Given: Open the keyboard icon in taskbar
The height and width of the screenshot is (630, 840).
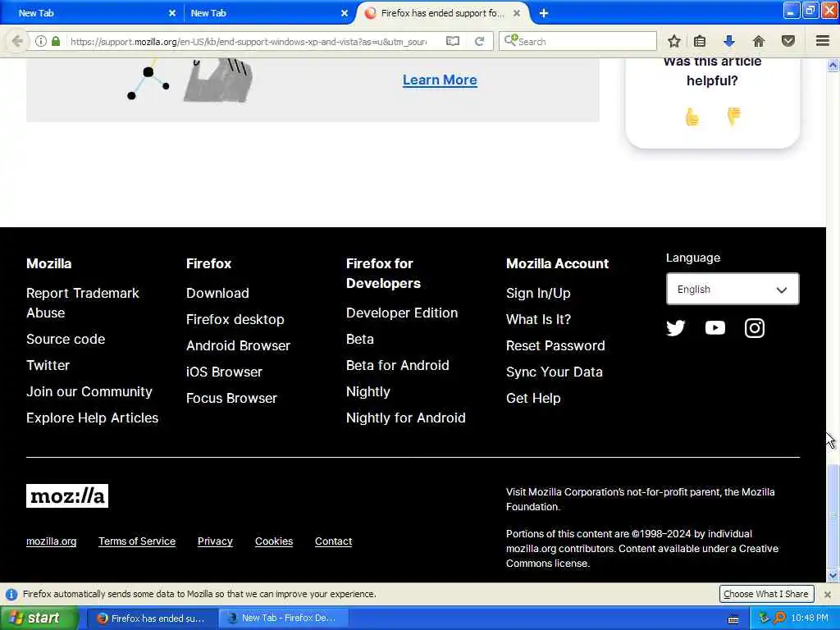Looking at the screenshot, I should tap(733, 620).
